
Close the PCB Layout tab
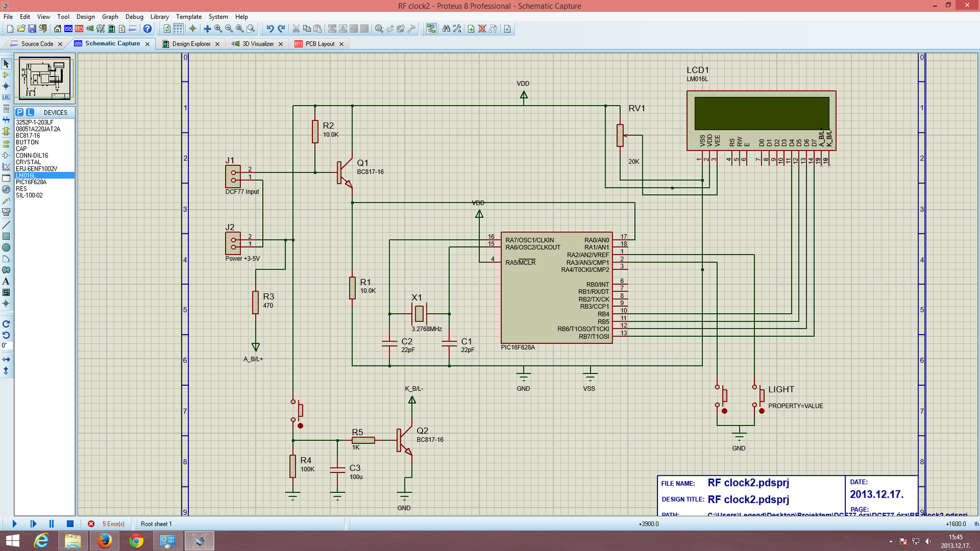[341, 44]
